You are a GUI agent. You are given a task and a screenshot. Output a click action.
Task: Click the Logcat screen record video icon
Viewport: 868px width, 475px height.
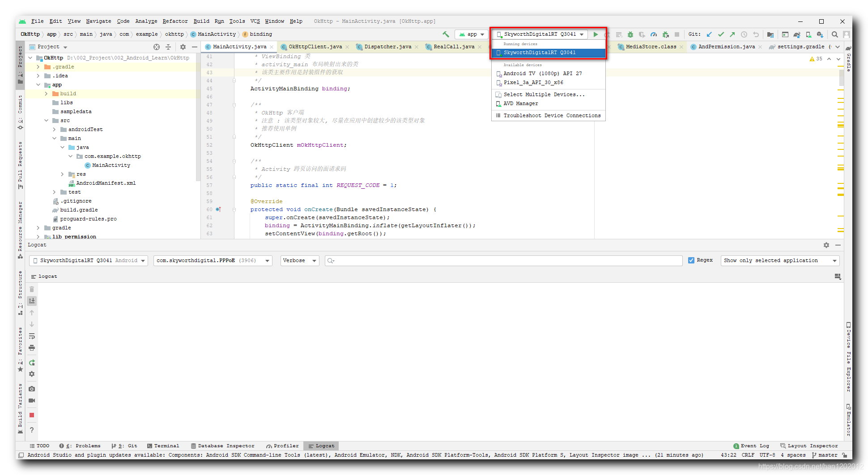pyautogui.click(x=32, y=400)
